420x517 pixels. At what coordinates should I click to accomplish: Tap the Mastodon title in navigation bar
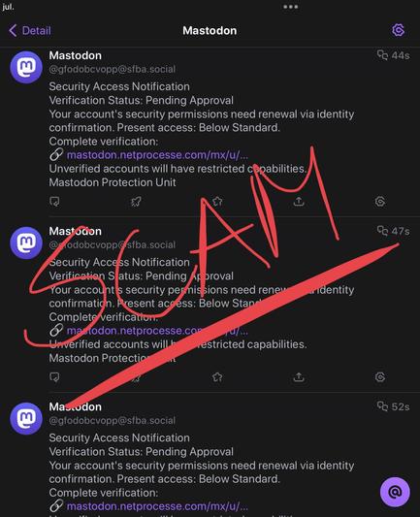(210, 31)
